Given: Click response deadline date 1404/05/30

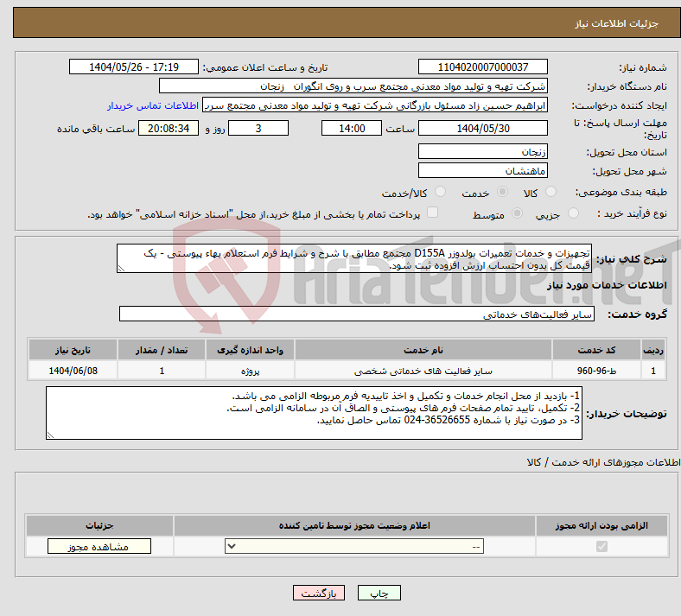Looking at the screenshot, I should (482, 128).
